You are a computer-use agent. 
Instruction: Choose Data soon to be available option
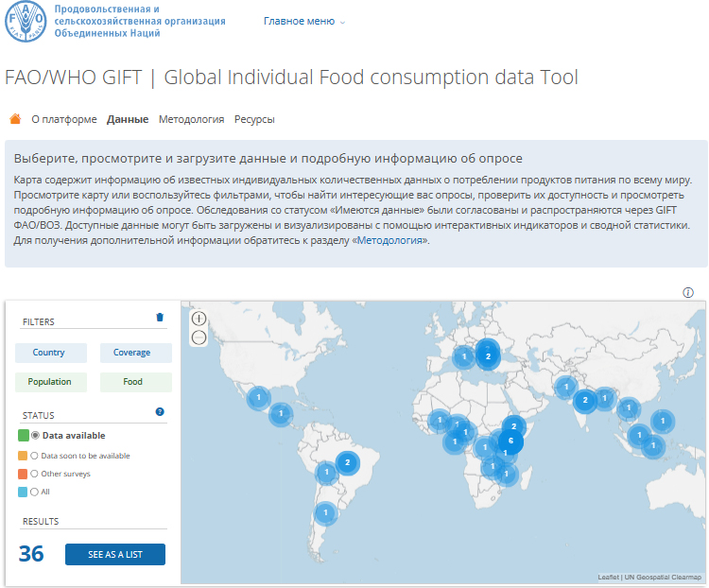point(35,456)
